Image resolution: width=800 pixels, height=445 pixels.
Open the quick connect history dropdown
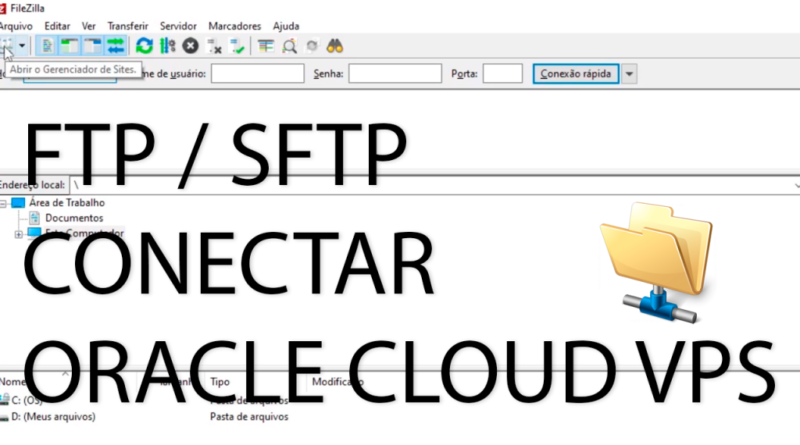pyautogui.click(x=629, y=74)
